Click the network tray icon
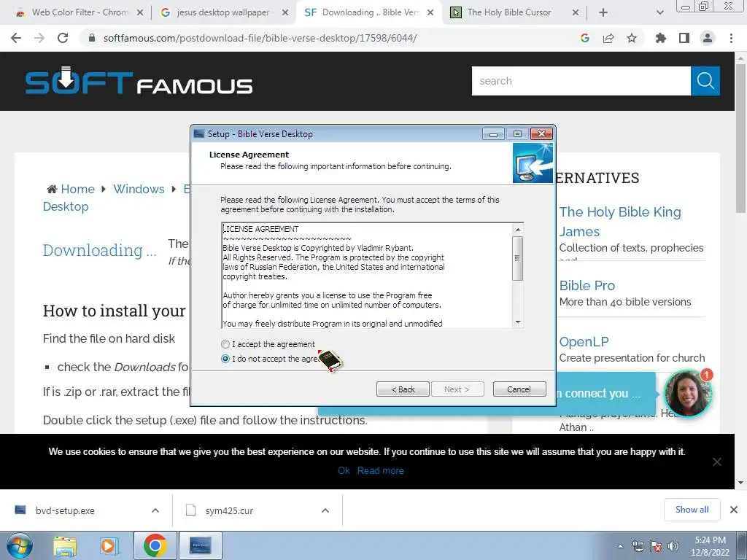This screenshot has width=747, height=560. click(x=638, y=546)
